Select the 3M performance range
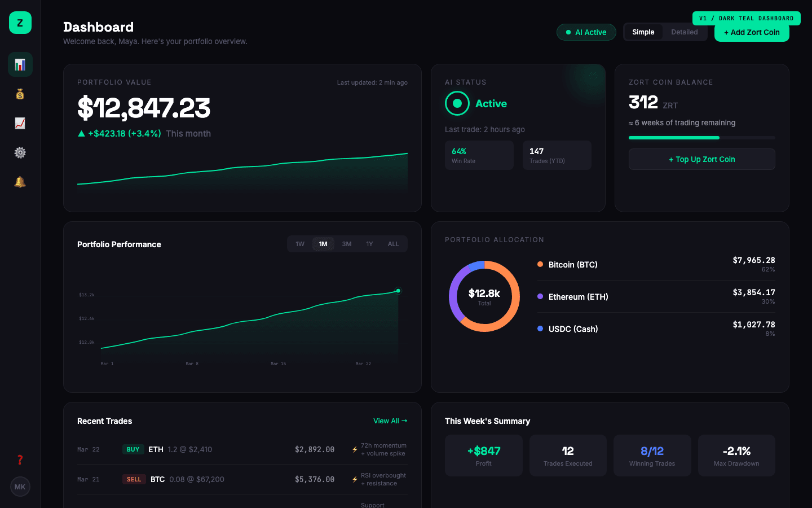The image size is (812, 508). click(346, 243)
